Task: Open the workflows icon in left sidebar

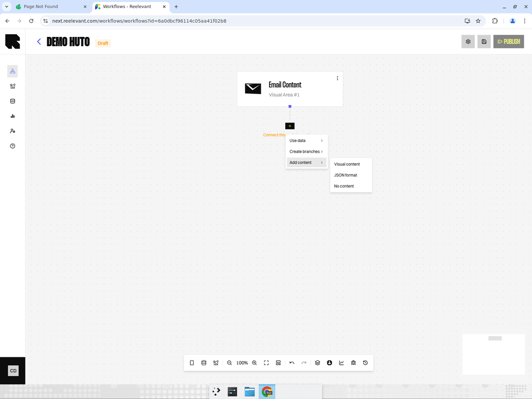Action: [12, 71]
